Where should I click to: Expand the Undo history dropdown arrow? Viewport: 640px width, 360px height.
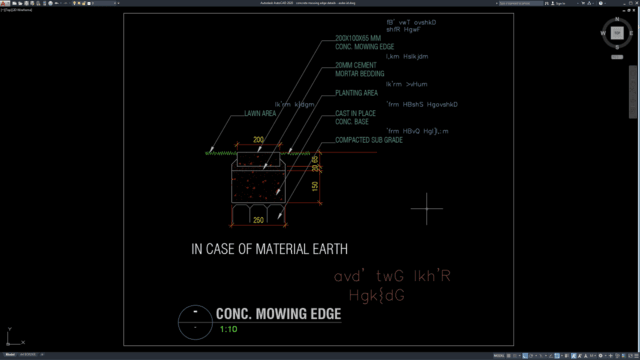click(x=61, y=3)
